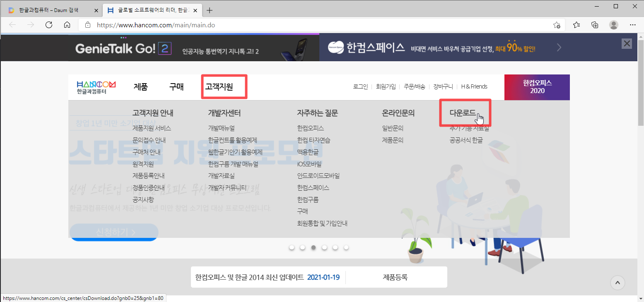The width and height of the screenshot is (644, 302).
Task: Open the 구매 menu
Action: tap(176, 87)
